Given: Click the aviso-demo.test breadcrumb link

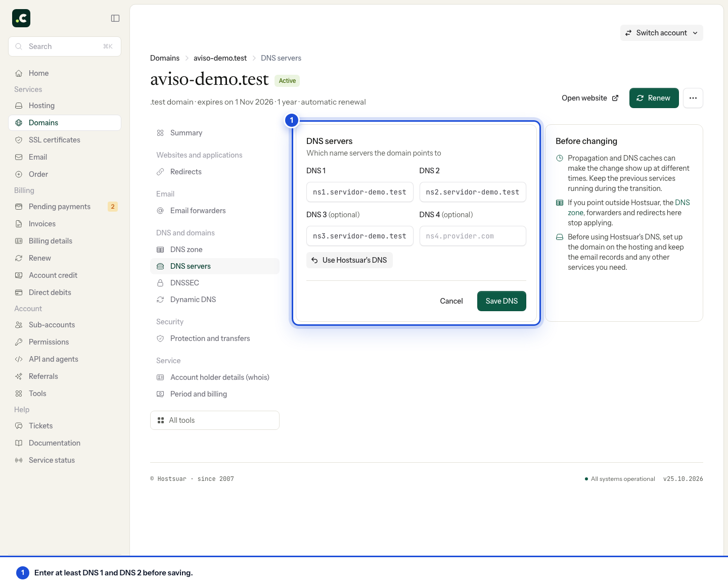Looking at the screenshot, I should [220, 58].
